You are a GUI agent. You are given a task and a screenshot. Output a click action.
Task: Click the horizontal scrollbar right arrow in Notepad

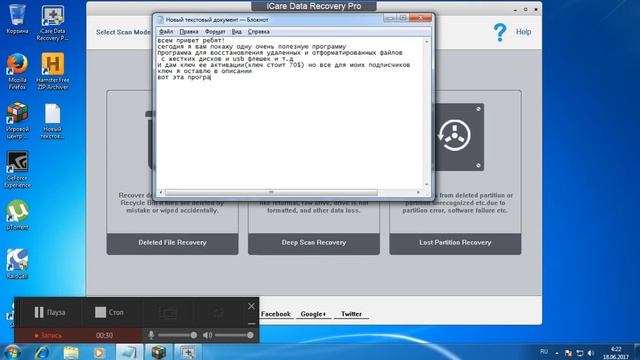click(x=418, y=192)
